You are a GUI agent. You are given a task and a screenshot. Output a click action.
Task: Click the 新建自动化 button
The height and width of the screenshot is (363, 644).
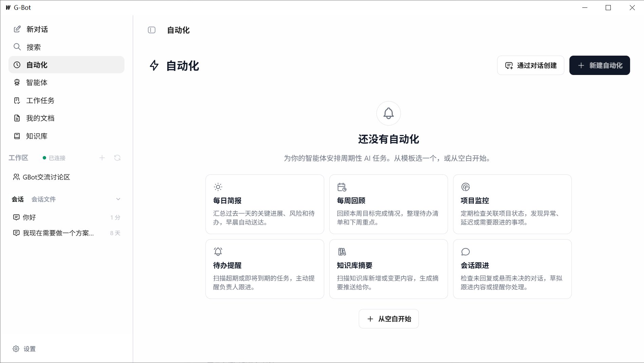click(x=600, y=65)
